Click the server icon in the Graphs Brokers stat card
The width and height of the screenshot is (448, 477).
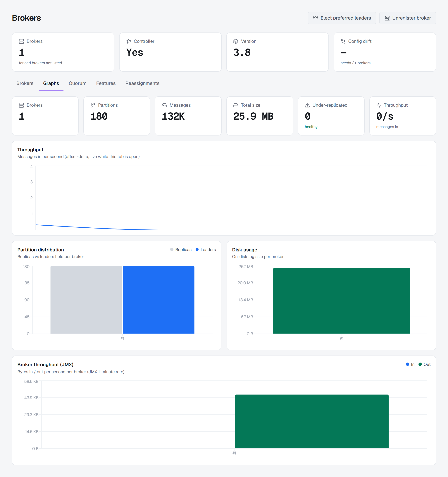(21, 105)
